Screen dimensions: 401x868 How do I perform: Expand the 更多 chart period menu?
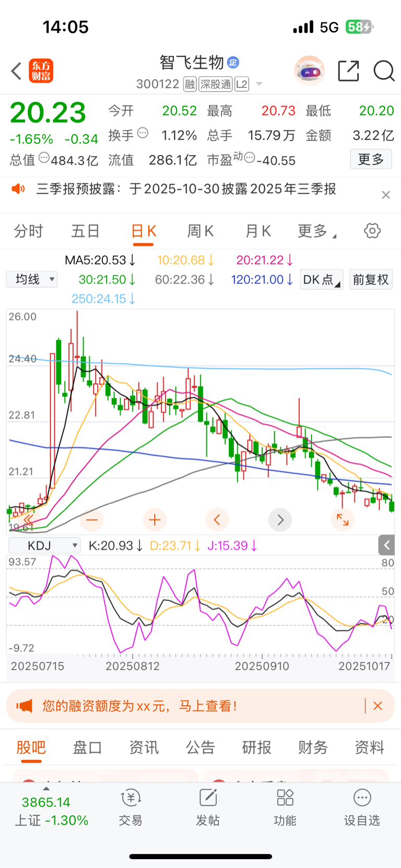[316, 231]
